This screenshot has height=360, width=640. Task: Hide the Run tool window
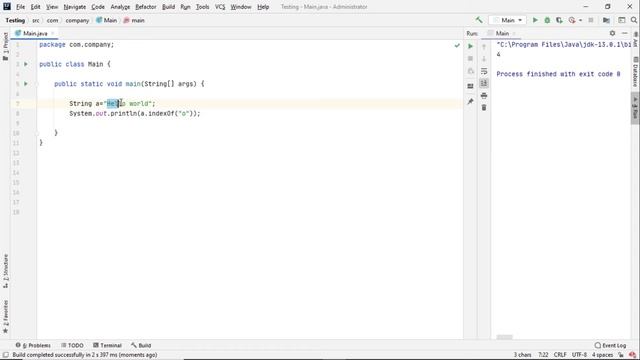point(624,33)
